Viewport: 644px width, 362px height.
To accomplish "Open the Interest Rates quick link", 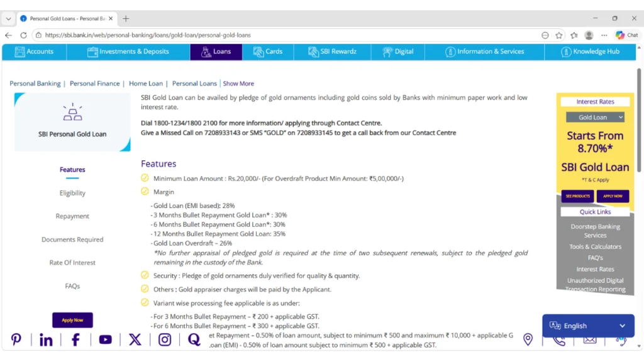I will (595, 269).
